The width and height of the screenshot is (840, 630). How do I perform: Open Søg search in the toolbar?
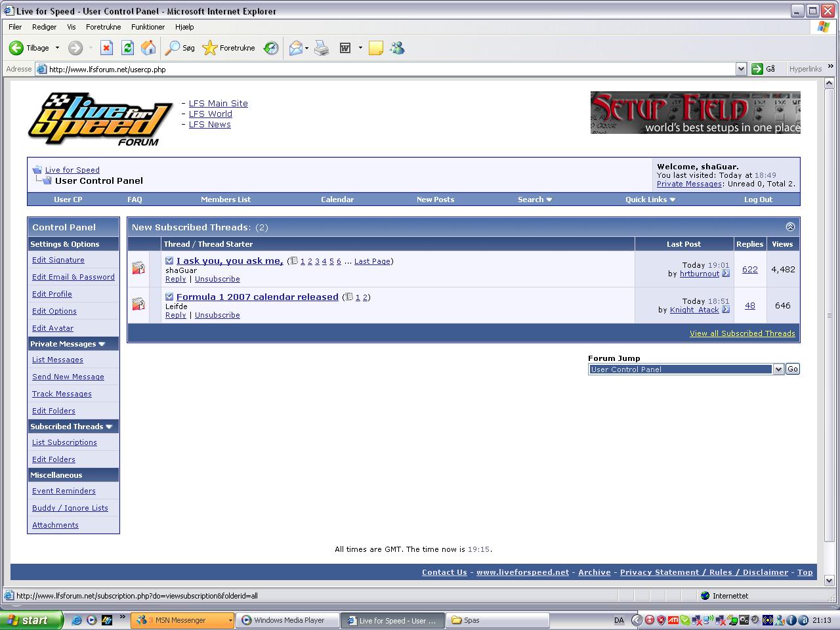[180, 48]
